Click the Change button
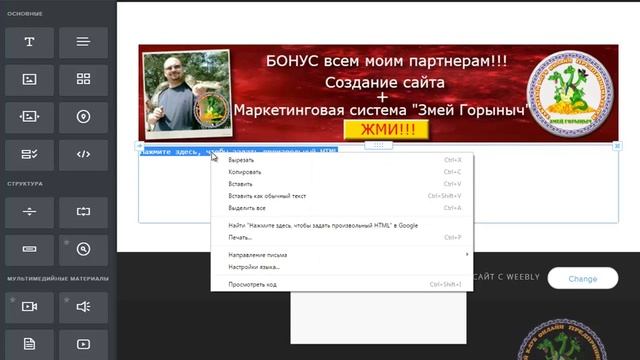 click(x=582, y=278)
